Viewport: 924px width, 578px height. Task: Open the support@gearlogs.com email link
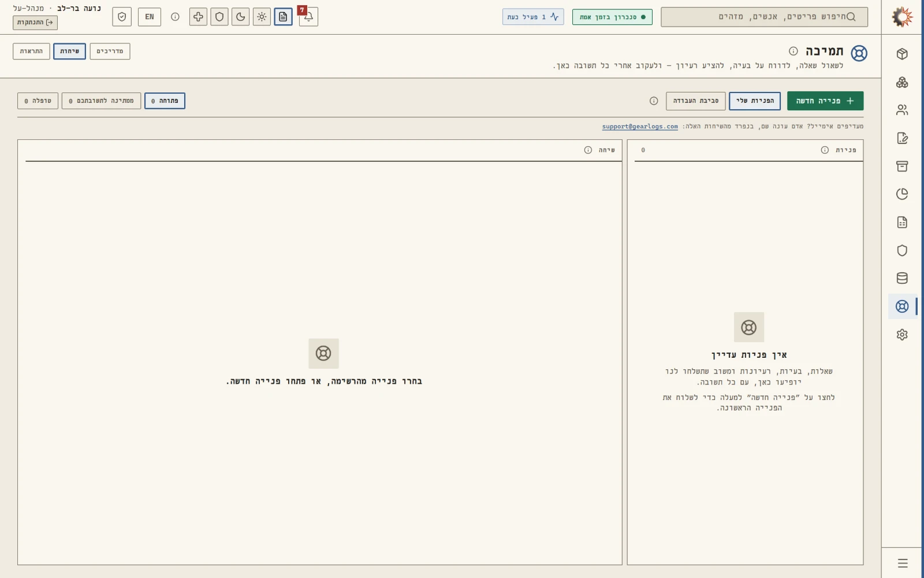[640, 127]
